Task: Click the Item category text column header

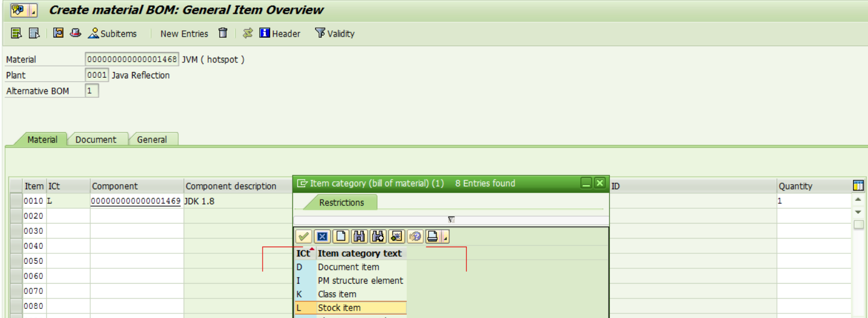Action: click(360, 253)
